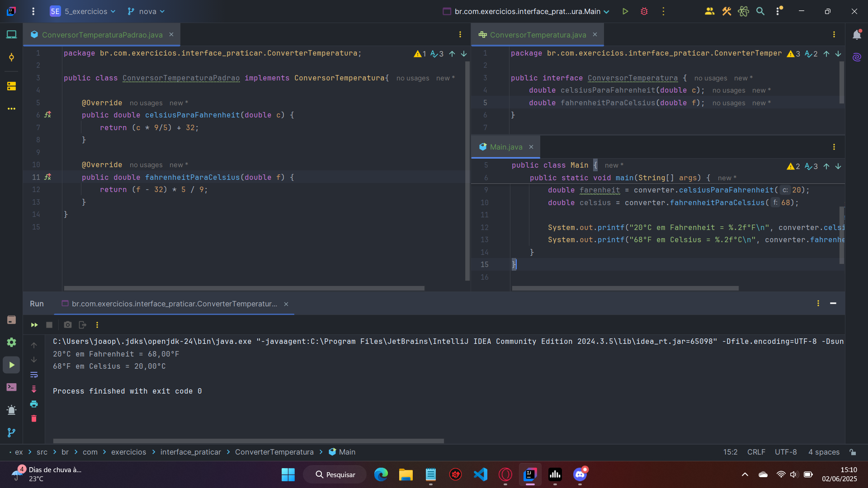Open the Structure tool window

pos(11,86)
